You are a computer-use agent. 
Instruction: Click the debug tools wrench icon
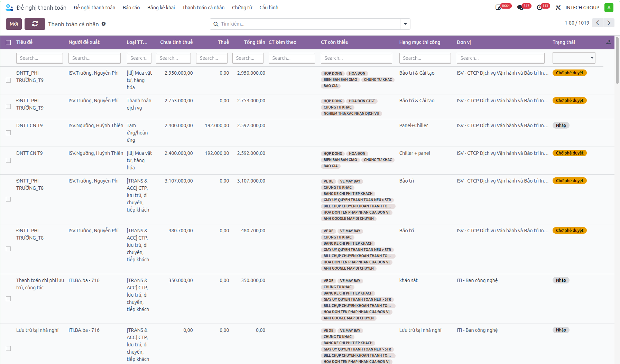558,8
